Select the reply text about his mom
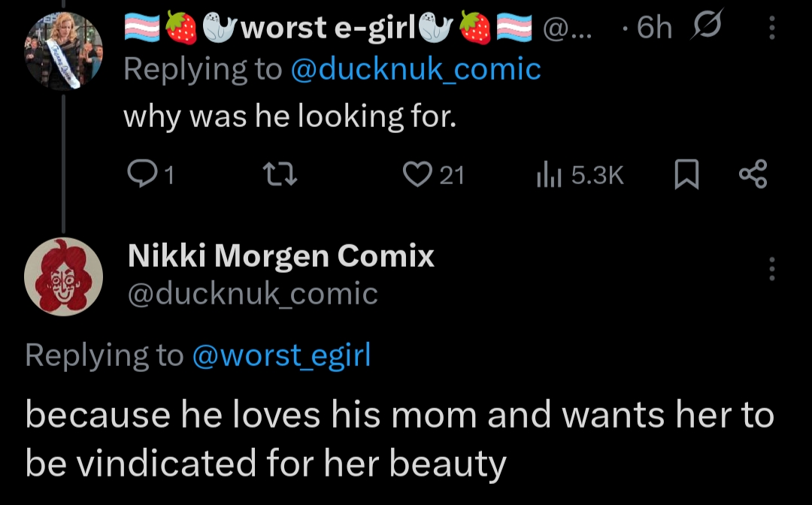The width and height of the screenshot is (812, 505). 398,440
